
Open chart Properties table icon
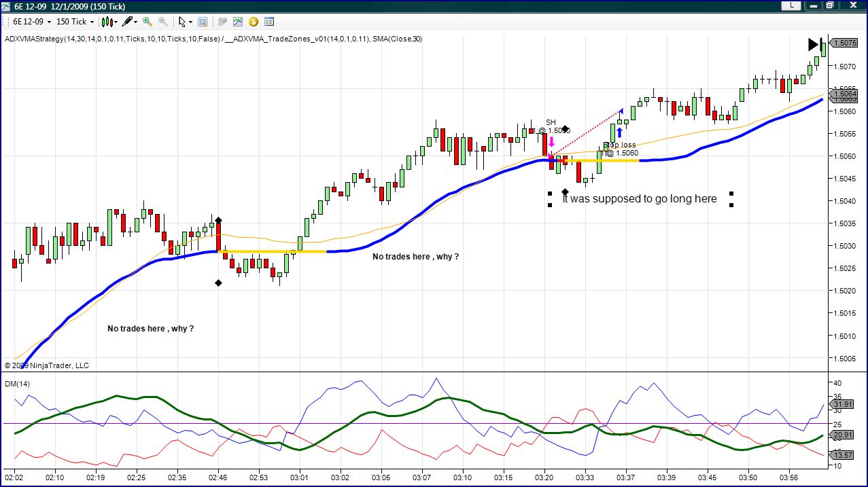point(269,22)
